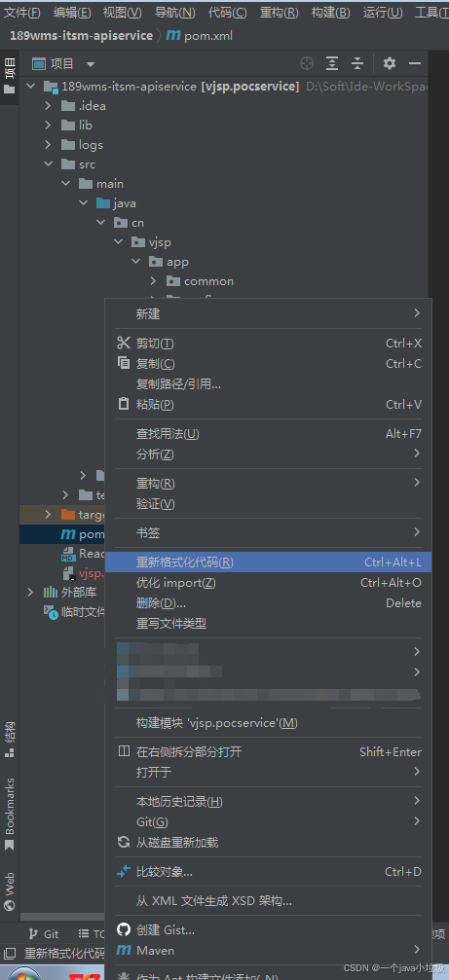This screenshot has height=980, width=449.
Task: Open the 代码 menu in menu bar
Action: pyautogui.click(x=227, y=12)
